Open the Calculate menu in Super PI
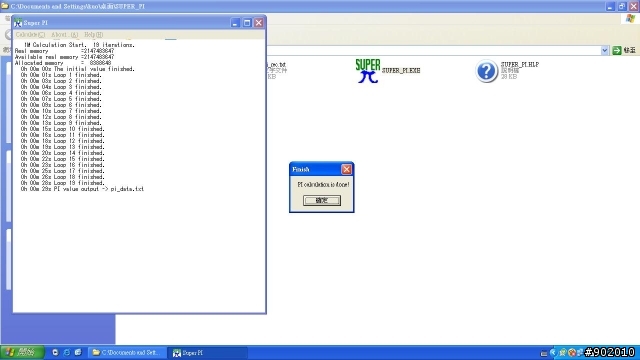The height and width of the screenshot is (360, 640). 30,35
